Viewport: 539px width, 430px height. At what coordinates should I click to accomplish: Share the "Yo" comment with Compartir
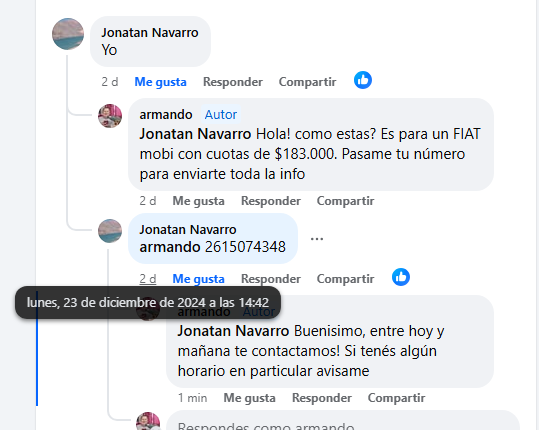pos(307,82)
